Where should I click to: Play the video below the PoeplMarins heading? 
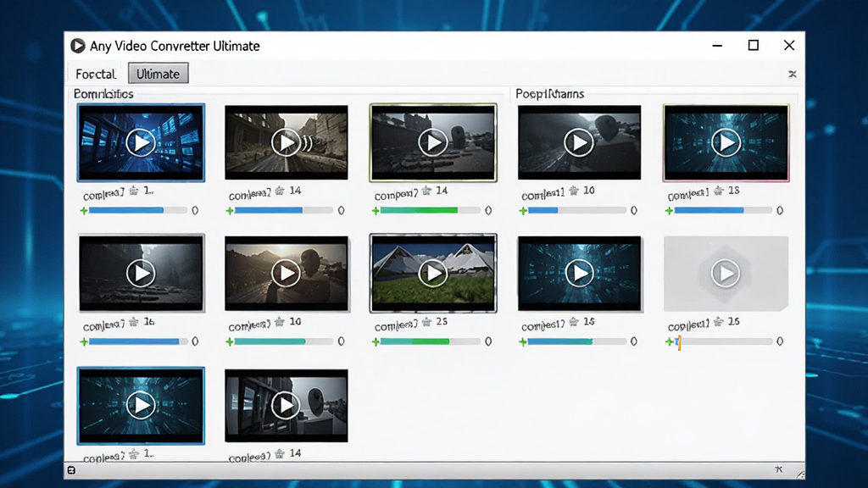579,142
